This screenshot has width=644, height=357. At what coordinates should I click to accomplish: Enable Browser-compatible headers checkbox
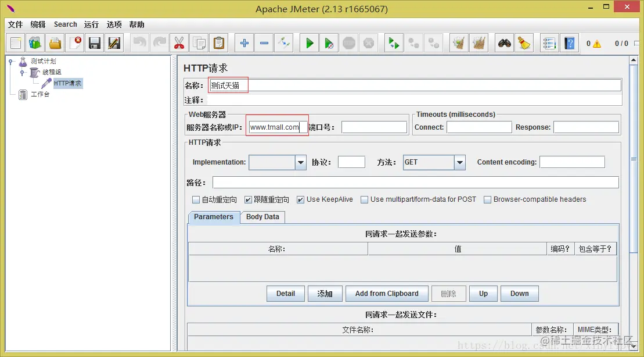[x=488, y=200]
